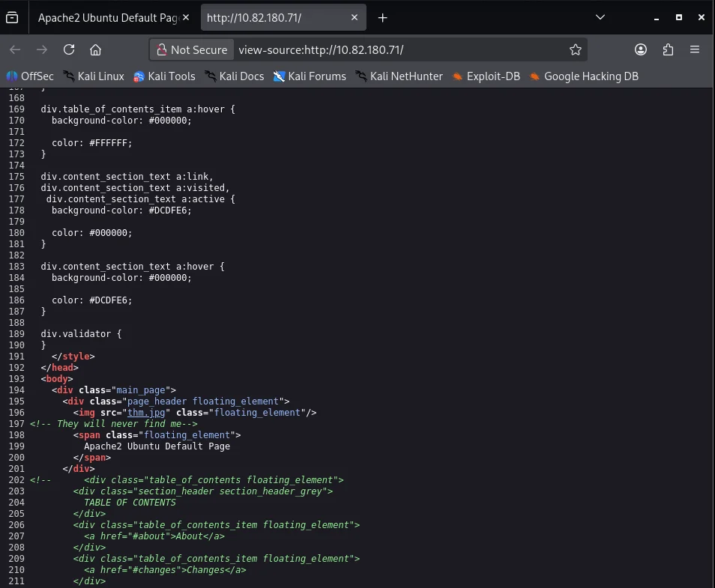Open the extensions puzzle icon
Screen dimensions: 715x588
668,49
